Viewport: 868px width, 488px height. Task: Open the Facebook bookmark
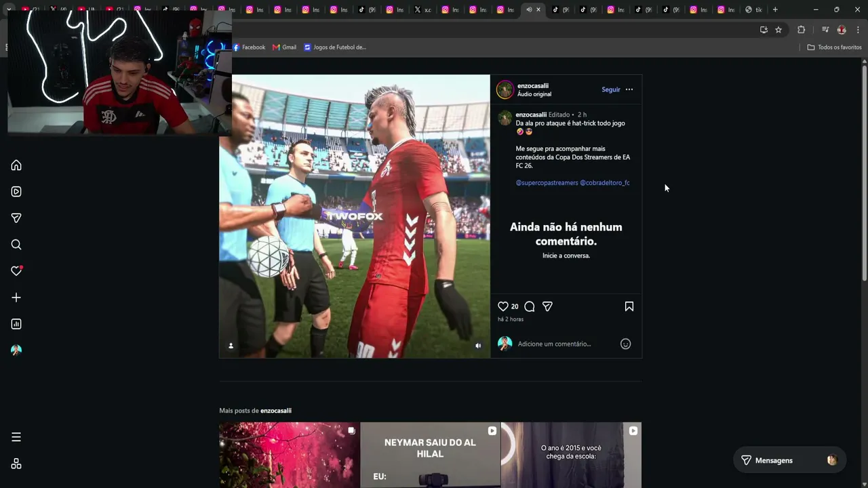(249, 47)
